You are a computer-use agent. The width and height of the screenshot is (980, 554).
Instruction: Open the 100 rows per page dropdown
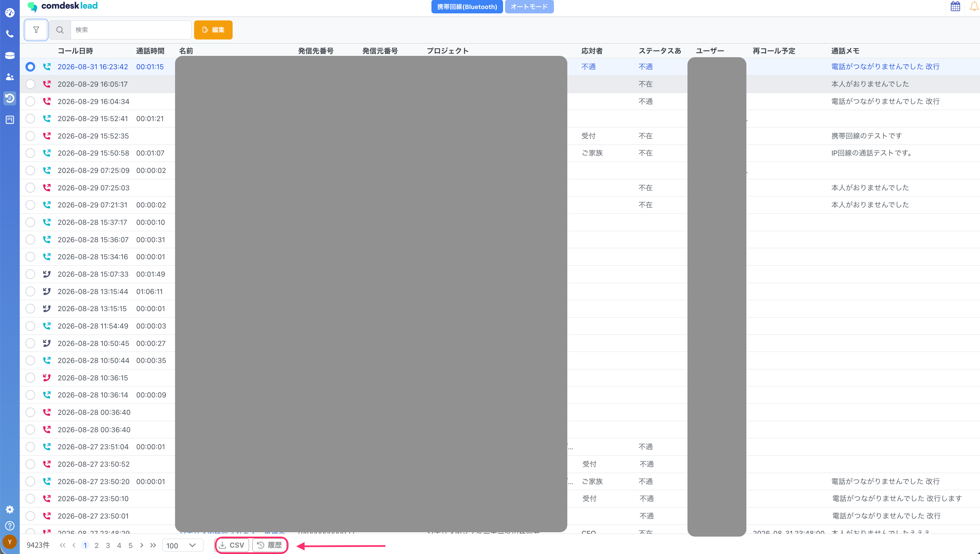tap(183, 545)
